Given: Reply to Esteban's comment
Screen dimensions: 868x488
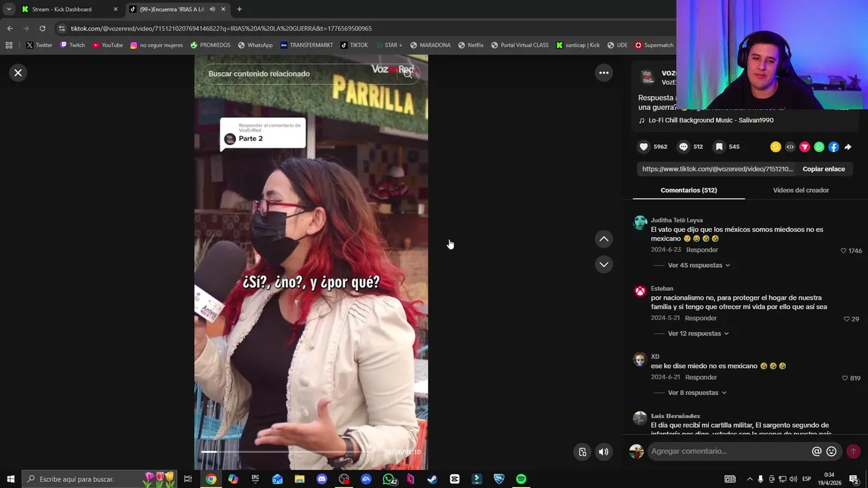Looking at the screenshot, I should [x=701, y=318].
